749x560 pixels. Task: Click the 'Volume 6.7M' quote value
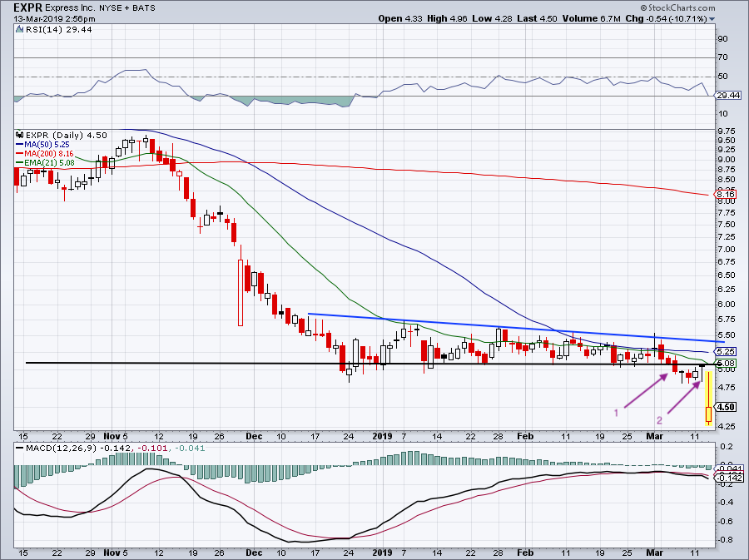click(x=592, y=18)
